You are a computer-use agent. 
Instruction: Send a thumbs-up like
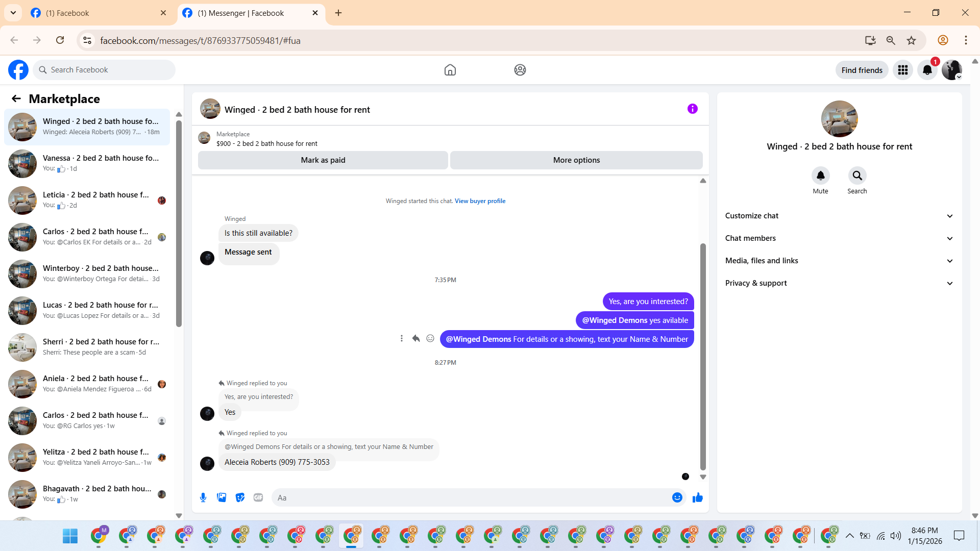click(x=697, y=497)
